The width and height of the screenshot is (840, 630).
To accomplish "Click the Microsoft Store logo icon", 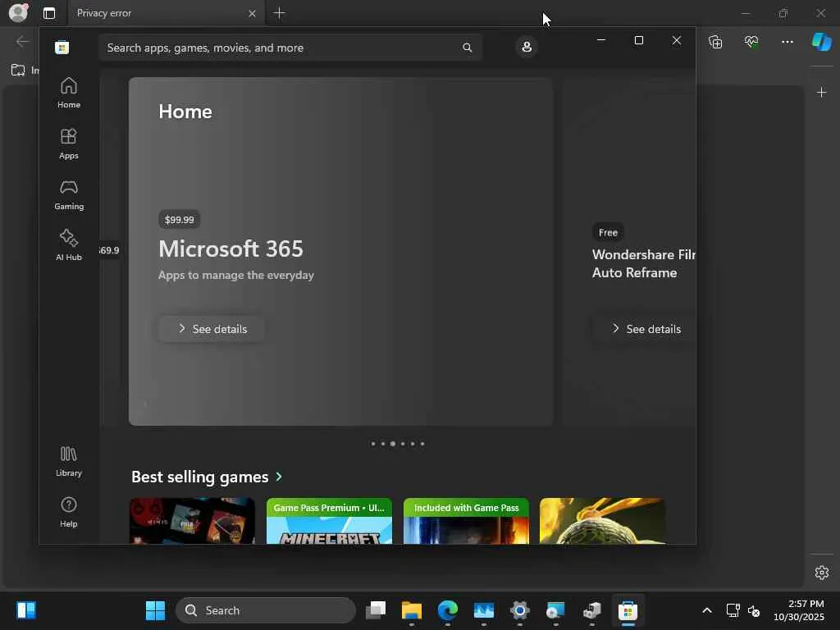I will point(62,47).
